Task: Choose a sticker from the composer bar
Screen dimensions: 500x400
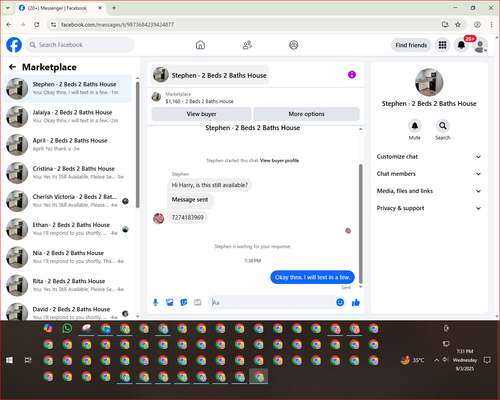Action: point(184,303)
